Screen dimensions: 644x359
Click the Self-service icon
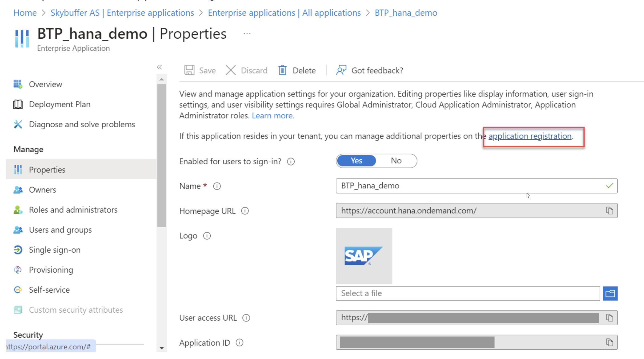18,290
